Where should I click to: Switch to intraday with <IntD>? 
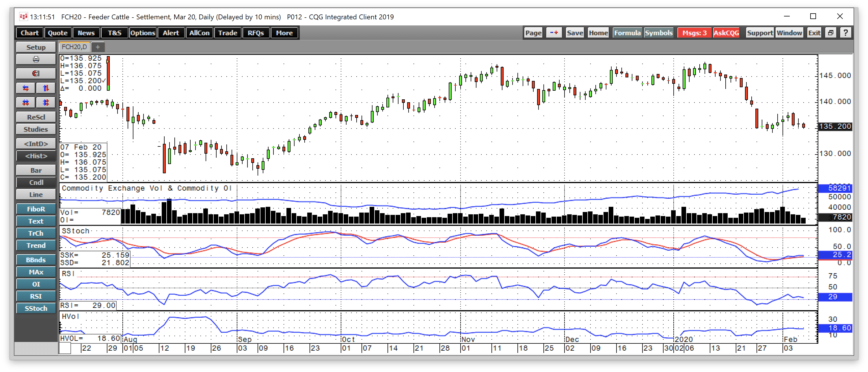click(36, 144)
